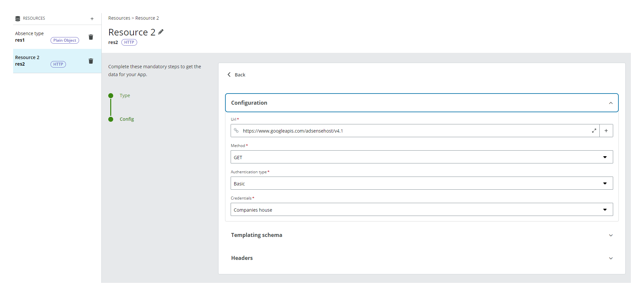Expand the Templating schema section
The image size is (644, 296).
pos(611,235)
